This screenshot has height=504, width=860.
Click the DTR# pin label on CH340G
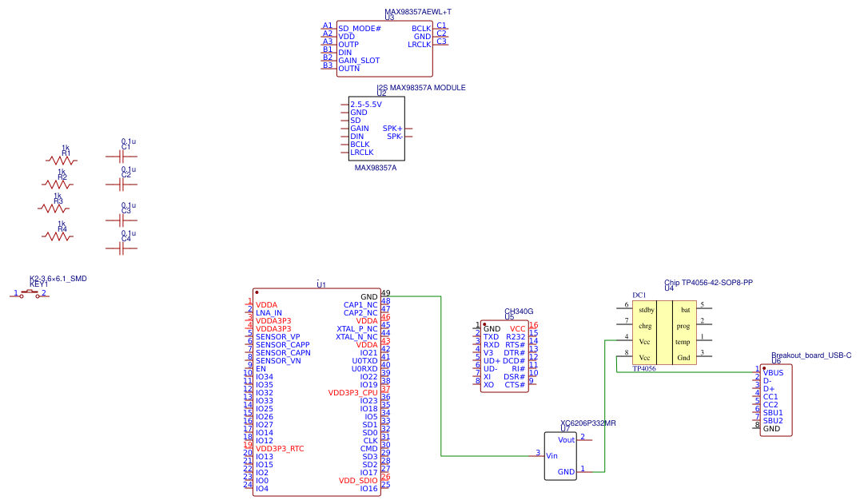(x=515, y=353)
